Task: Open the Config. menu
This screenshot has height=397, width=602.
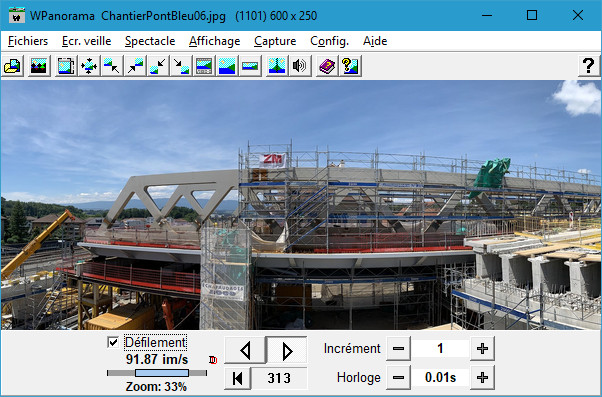Action: point(329,41)
